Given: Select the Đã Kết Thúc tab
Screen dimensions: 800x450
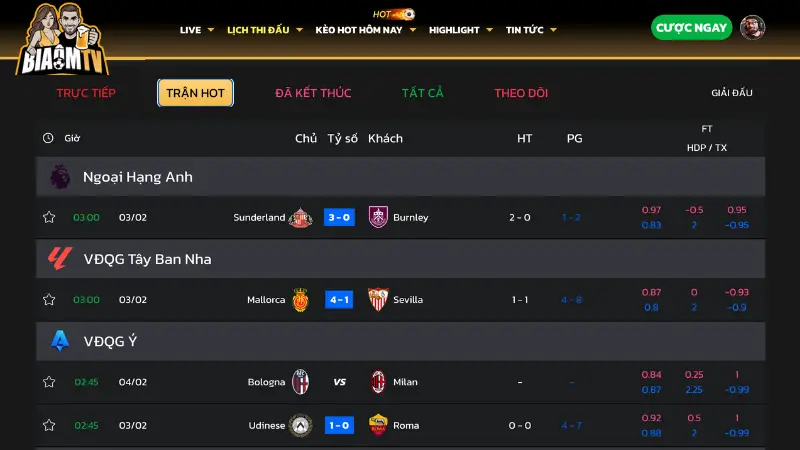Looking at the screenshot, I should (313, 93).
